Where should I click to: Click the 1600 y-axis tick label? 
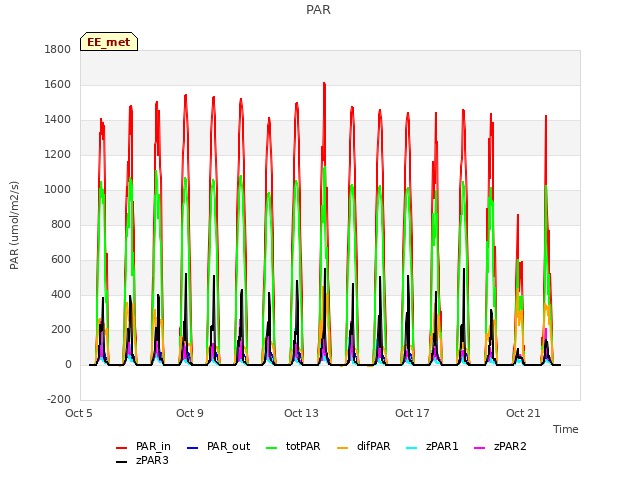tap(58, 84)
